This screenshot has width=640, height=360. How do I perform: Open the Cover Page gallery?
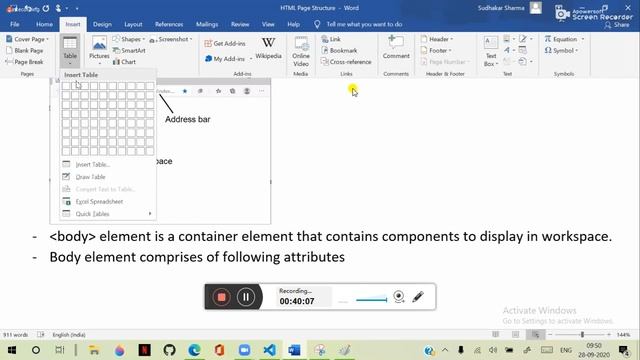(27, 39)
